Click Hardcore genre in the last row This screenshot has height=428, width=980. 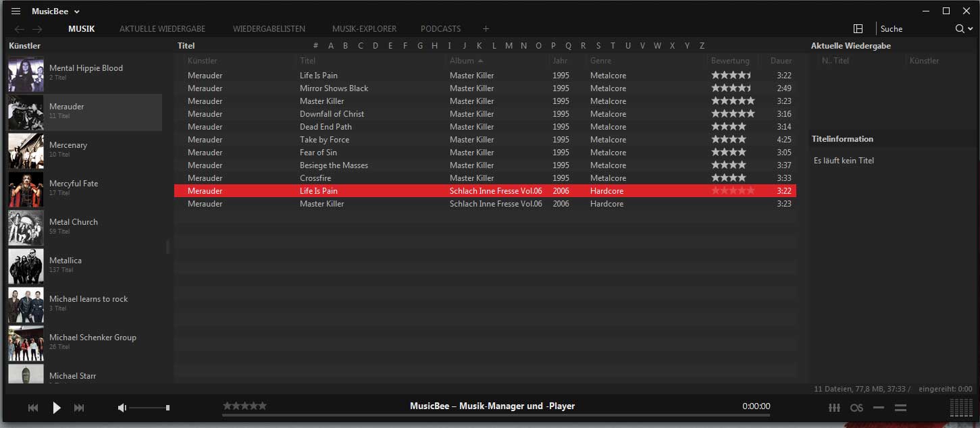[x=607, y=204]
